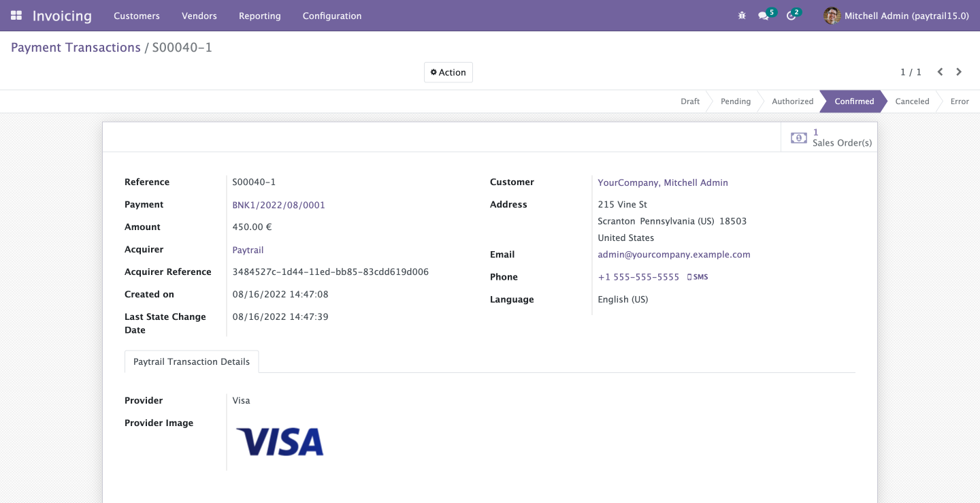Click the Visa provider logo image
Viewport: 980px width, 503px height.
coord(280,442)
